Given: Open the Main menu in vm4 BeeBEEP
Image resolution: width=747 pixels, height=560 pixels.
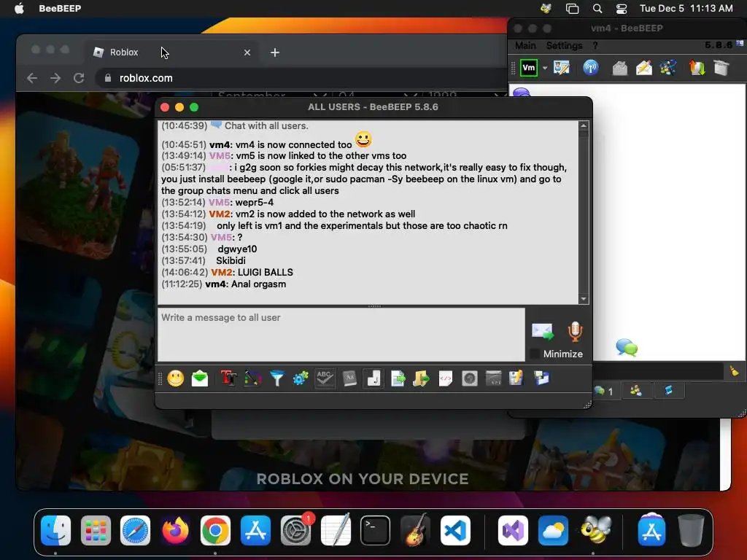Looking at the screenshot, I should click(525, 46).
